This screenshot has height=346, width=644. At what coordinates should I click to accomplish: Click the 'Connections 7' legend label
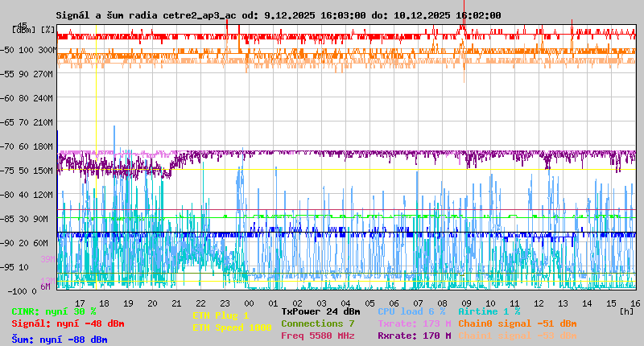pyautogui.click(x=318, y=323)
